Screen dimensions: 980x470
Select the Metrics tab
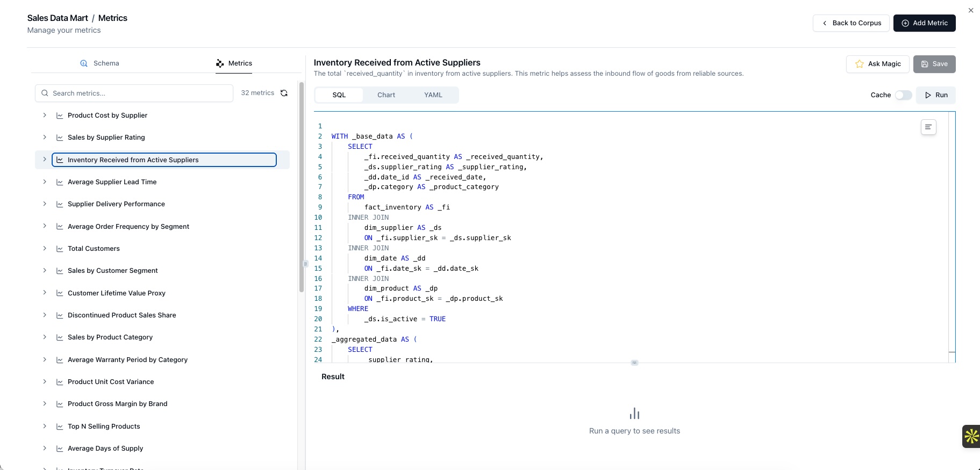tap(234, 63)
